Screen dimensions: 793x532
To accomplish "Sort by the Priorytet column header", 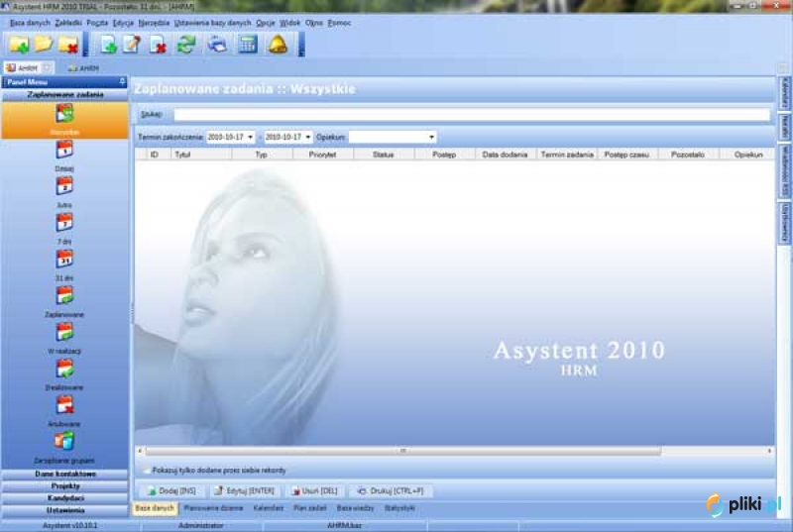I will point(323,155).
